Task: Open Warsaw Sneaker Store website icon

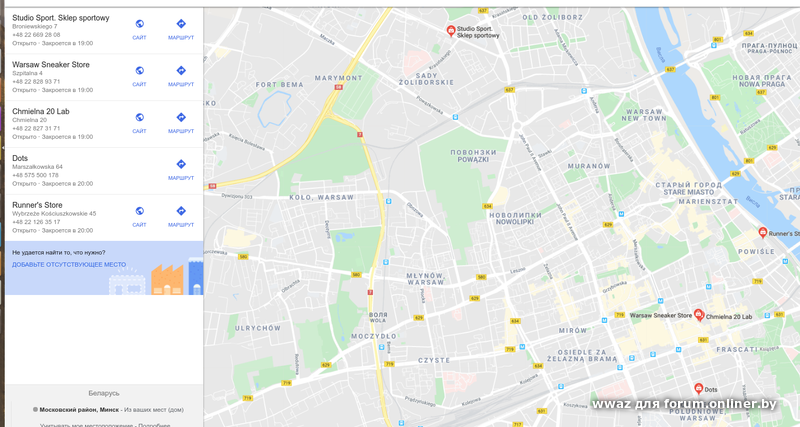Action: (139, 76)
